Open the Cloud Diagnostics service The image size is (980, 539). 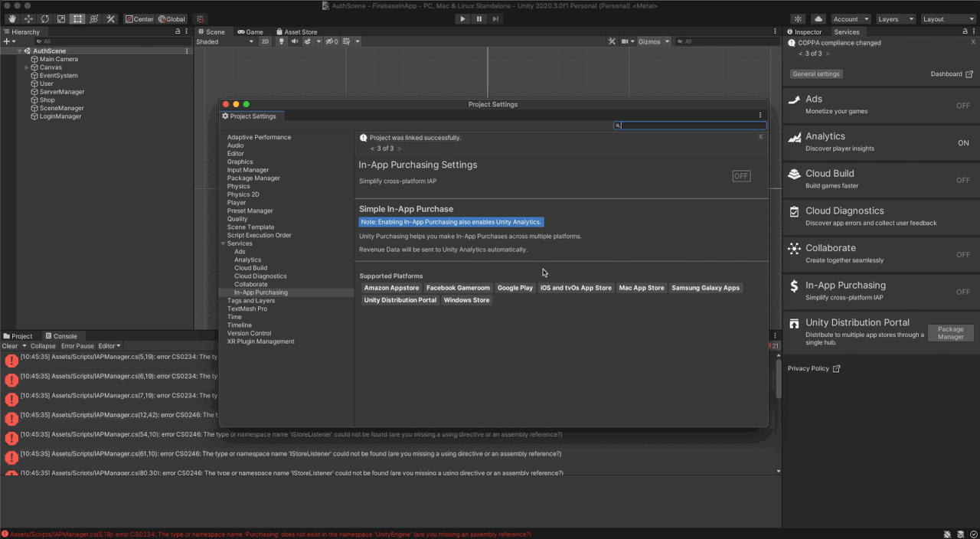point(880,217)
